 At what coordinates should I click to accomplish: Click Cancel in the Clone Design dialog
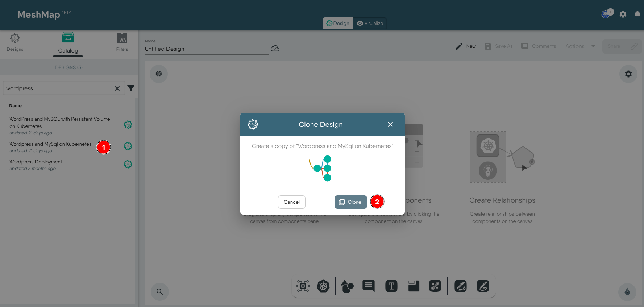[x=291, y=202]
